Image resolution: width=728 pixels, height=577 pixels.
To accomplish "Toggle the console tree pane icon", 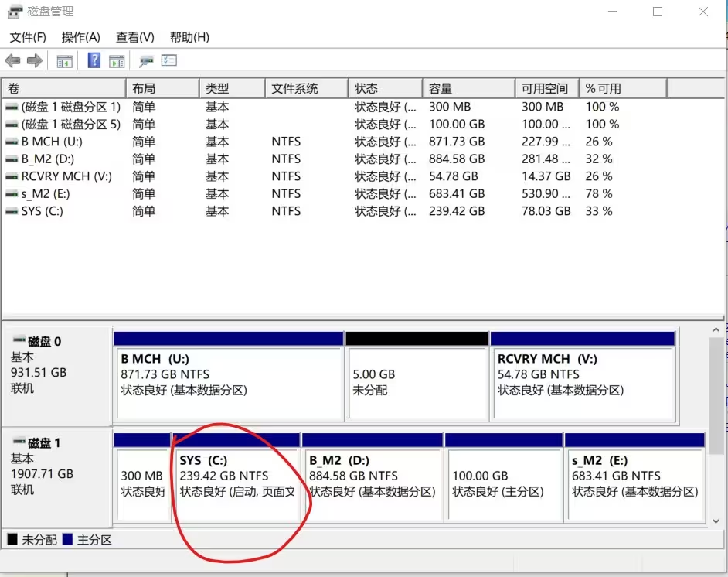I will [64, 60].
